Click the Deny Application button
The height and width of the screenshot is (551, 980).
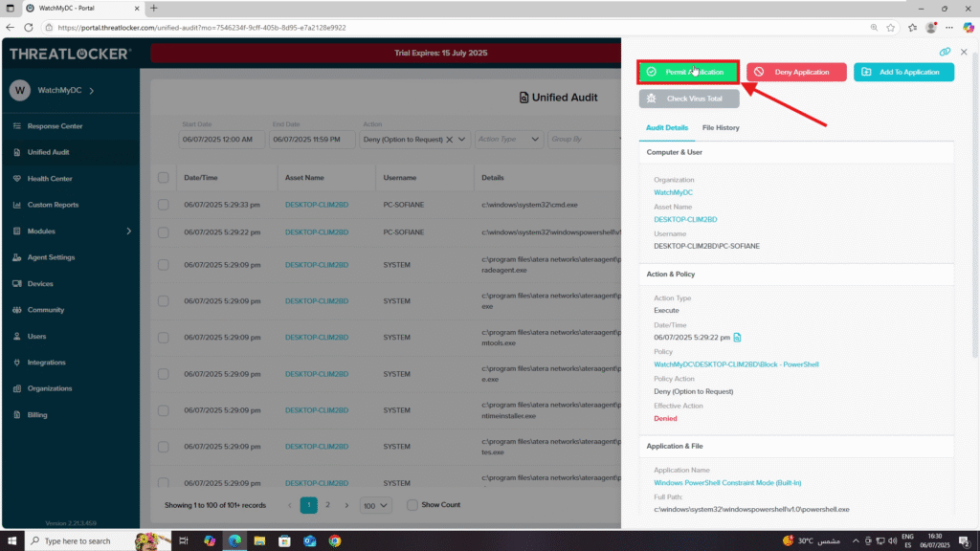(x=796, y=73)
